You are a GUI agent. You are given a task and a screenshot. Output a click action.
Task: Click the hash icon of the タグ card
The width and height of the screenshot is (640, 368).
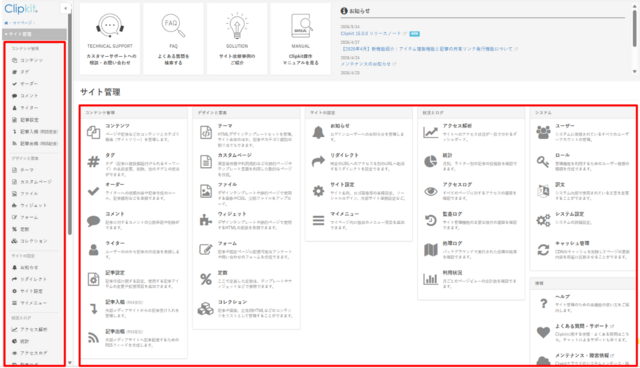click(93, 162)
